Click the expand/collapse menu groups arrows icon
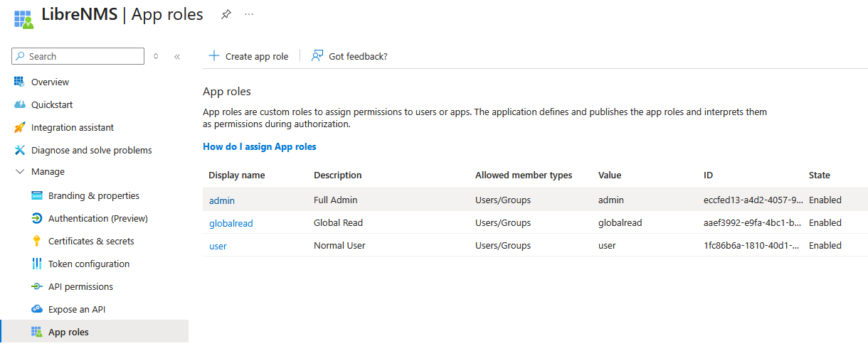The height and width of the screenshot is (346, 868). (156, 56)
